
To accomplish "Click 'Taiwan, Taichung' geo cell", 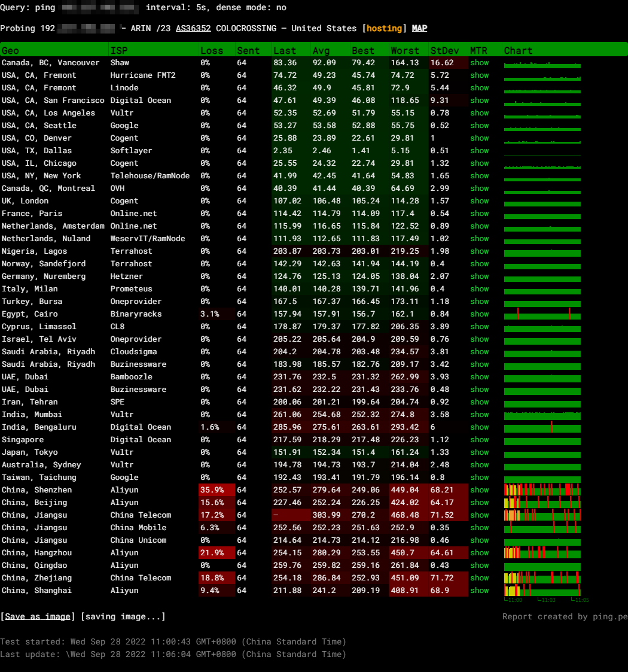I will (39, 477).
